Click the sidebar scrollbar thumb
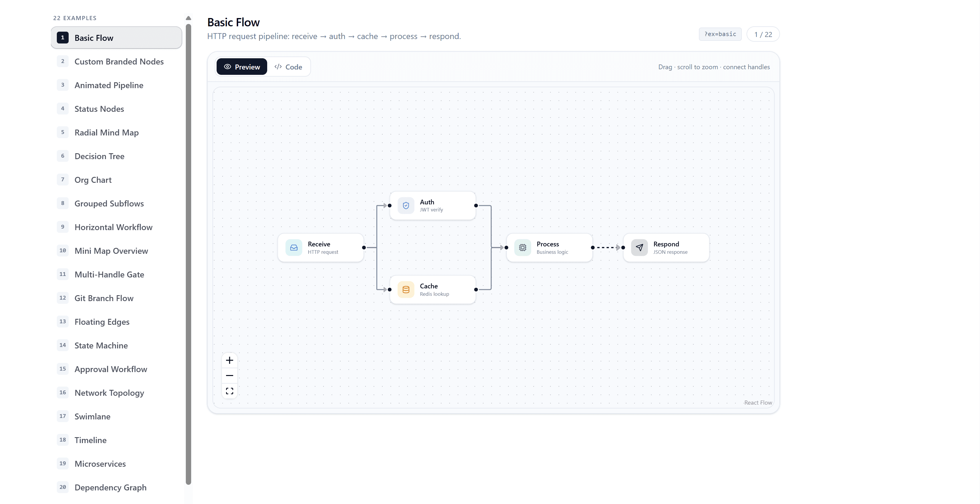 pyautogui.click(x=188, y=254)
